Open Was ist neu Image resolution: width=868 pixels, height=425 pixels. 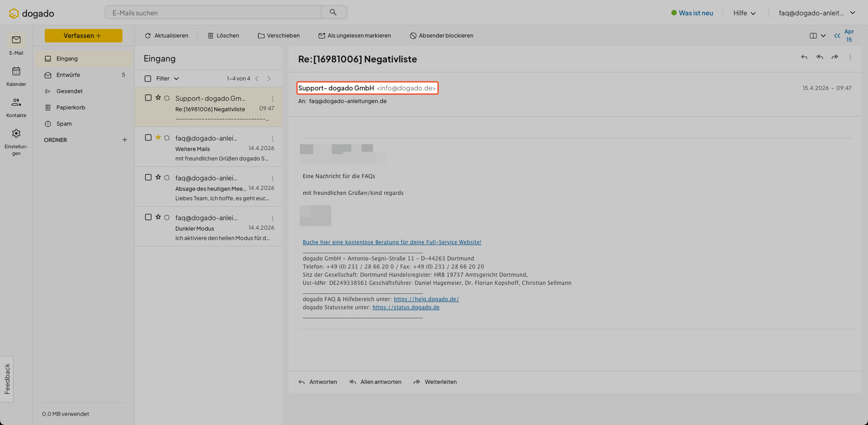pos(692,13)
